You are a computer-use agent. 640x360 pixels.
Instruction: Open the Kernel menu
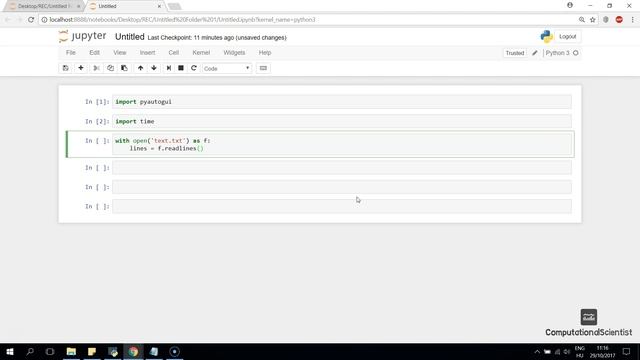point(201,53)
